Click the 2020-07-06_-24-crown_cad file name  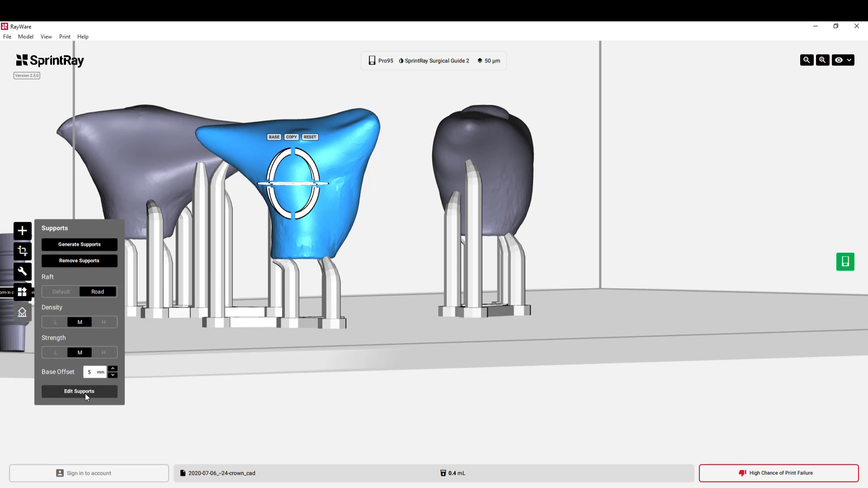[222, 473]
